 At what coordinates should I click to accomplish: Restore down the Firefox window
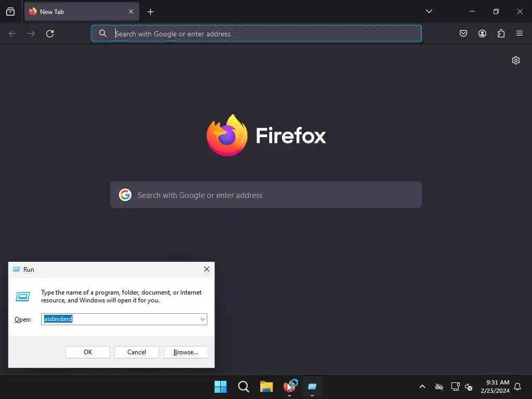[496, 11]
